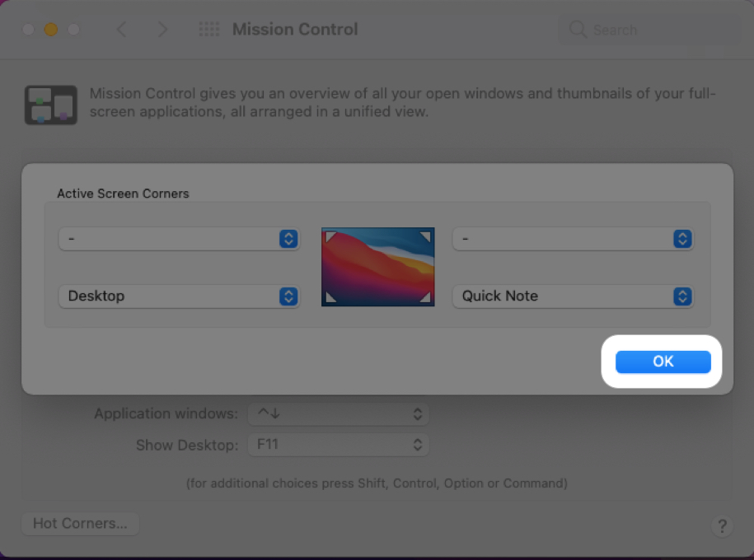The width and height of the screenshot is (754, 560).
Task: Expand the Quick Note hot corner dropdown
Action: (573, 296)
